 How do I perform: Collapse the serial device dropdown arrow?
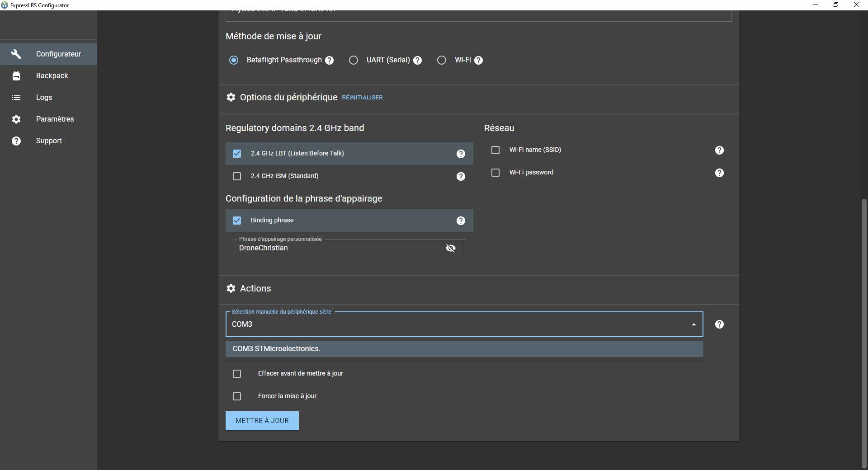pyautogui.click(x=693, y=324)
